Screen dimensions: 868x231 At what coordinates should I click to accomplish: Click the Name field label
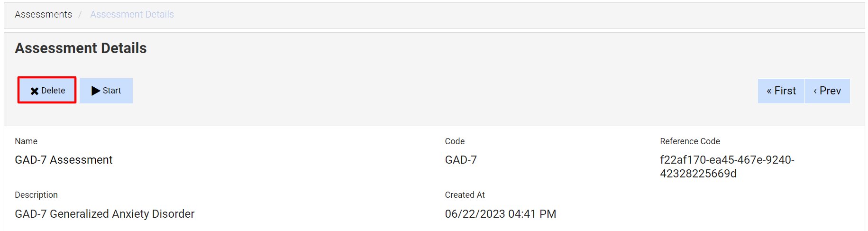[x=26, y=141]
